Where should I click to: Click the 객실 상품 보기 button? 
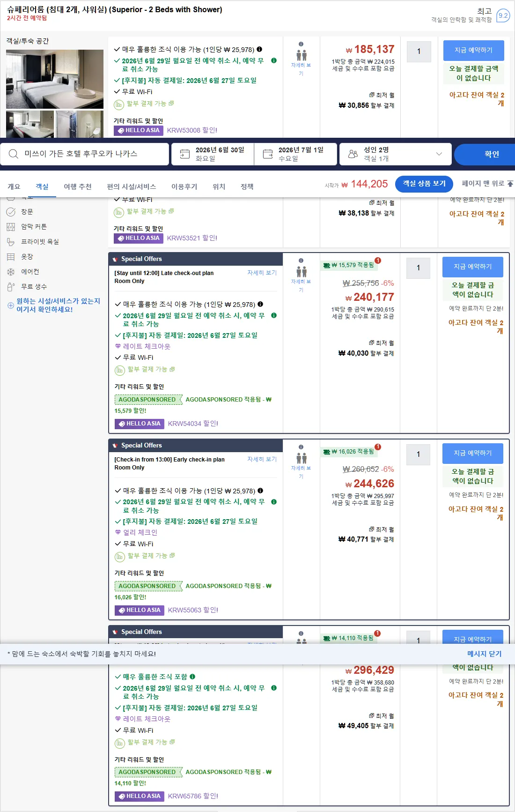click(x=424, y=184)
